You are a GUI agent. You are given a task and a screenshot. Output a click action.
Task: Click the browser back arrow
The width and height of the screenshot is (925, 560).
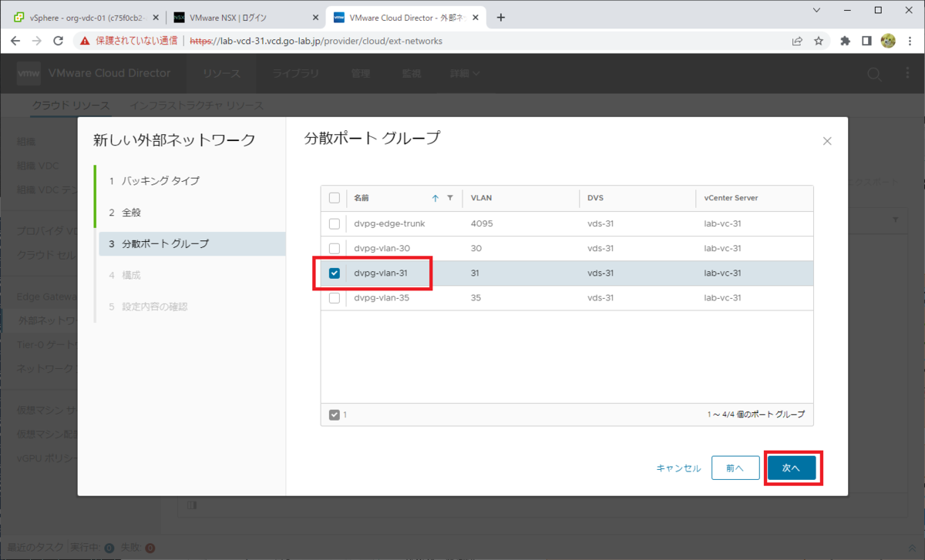15,41
